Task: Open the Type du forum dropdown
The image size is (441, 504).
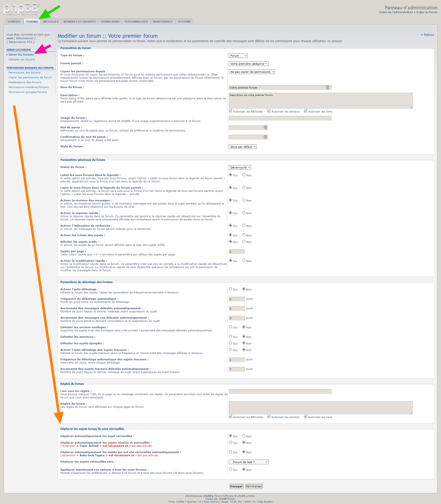Action: point(238,56)
